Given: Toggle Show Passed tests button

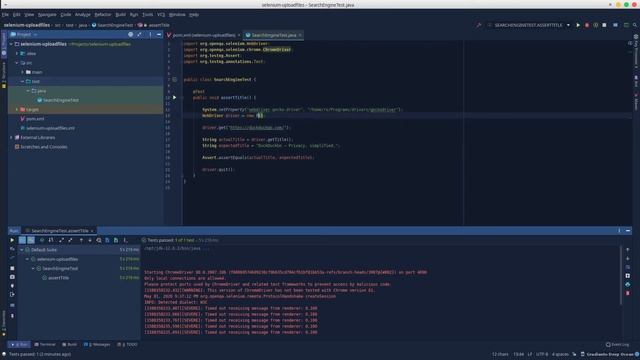Looking at the screenshot, I should click(x=22, y=240).
